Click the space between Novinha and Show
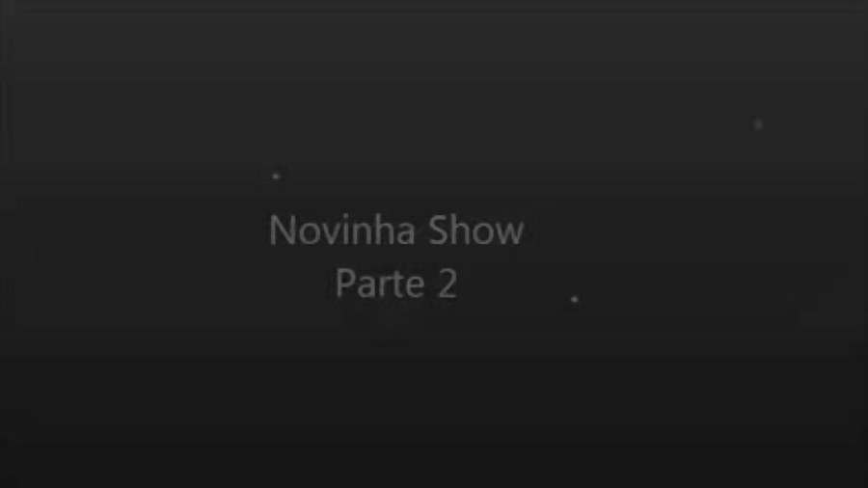The image size is (868, 488). (421, 230)
